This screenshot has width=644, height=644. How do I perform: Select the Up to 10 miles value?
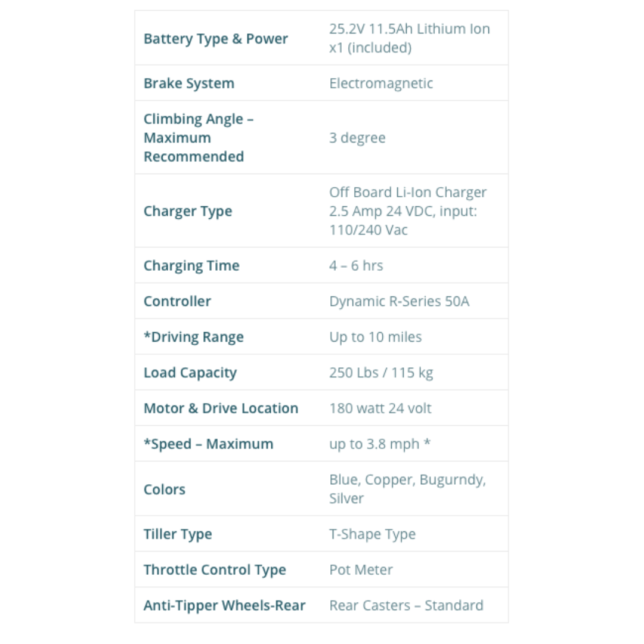pos(375,338)
